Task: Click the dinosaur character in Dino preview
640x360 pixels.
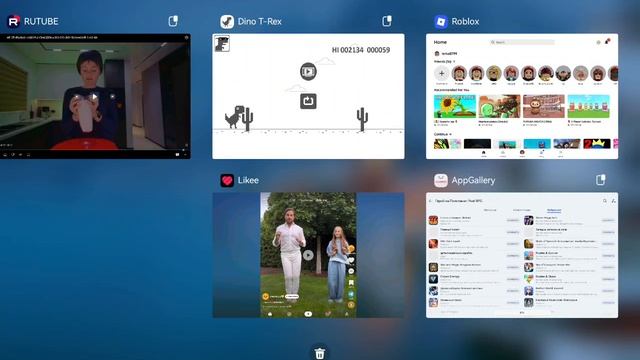Action: [x=234, y=117]
